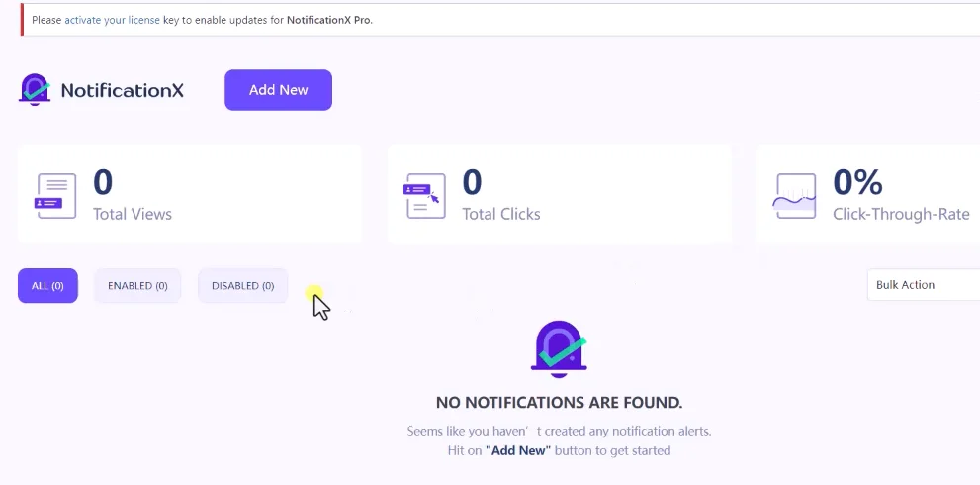Image resolution: width=980 pixels, height=485 pixels.
Task: Create a notification with Add New button
Action: [x=278, y=89]
